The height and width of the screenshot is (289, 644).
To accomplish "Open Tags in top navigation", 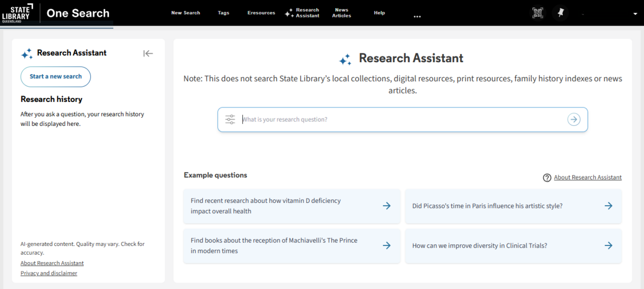I will click(223, 13).
